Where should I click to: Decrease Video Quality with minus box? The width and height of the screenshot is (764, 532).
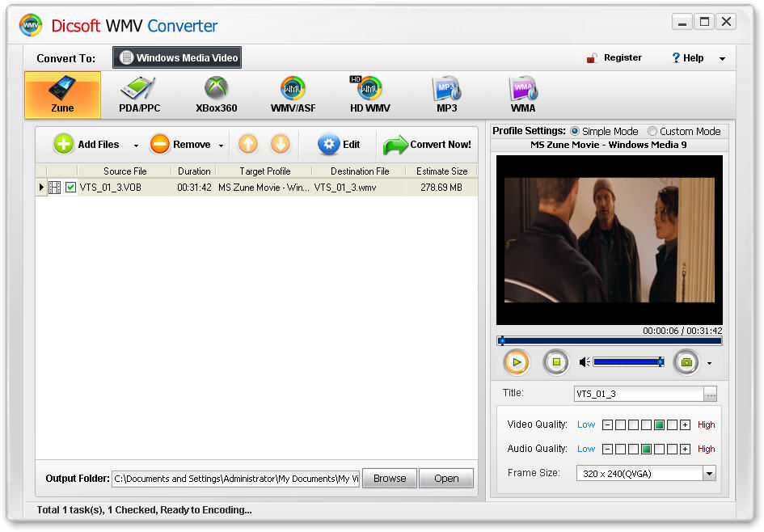pos(607,424)
